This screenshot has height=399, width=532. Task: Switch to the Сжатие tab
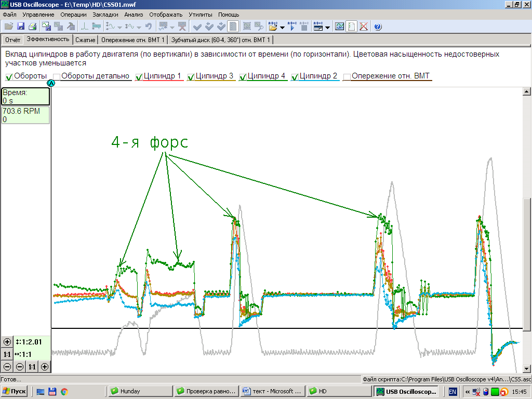click(x=85, y=39)
